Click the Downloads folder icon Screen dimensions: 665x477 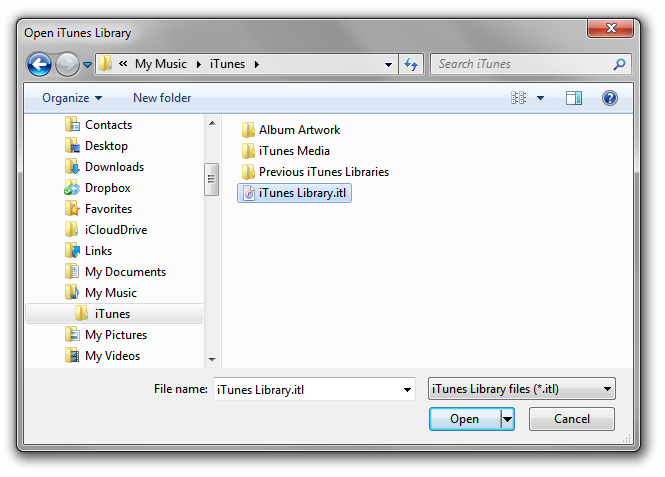pyautogui.click(x=72, y=167)
